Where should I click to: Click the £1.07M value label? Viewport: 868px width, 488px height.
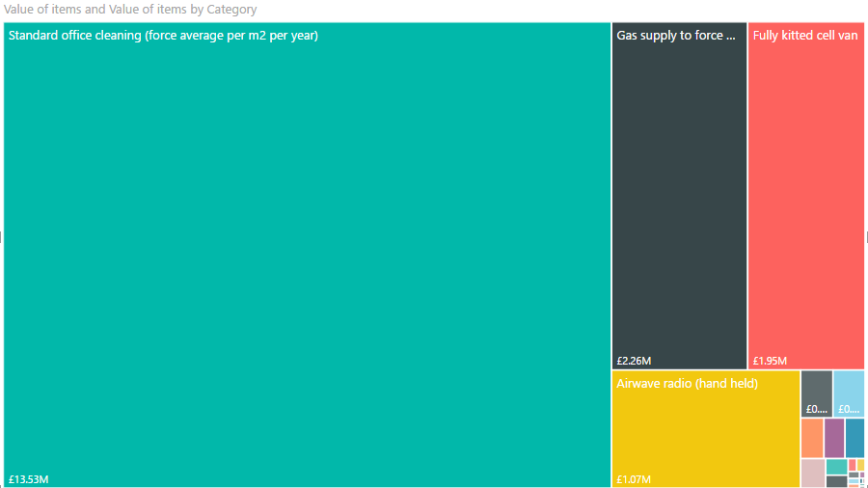pyautogui.click(x=634, y=479)
